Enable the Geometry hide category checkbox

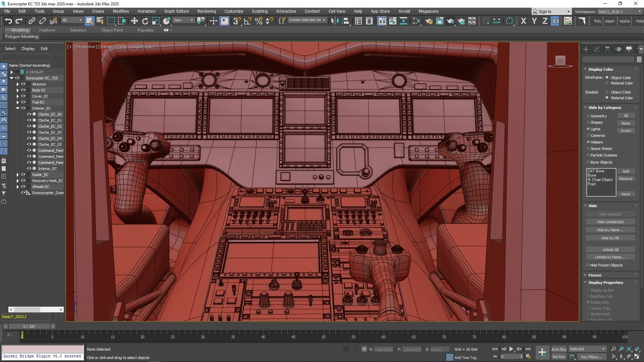588,116
